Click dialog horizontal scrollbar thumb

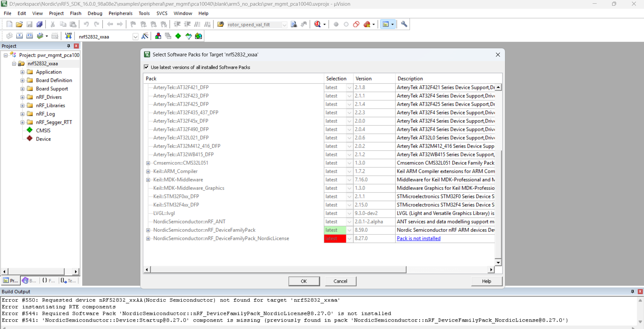click(278, 270)
